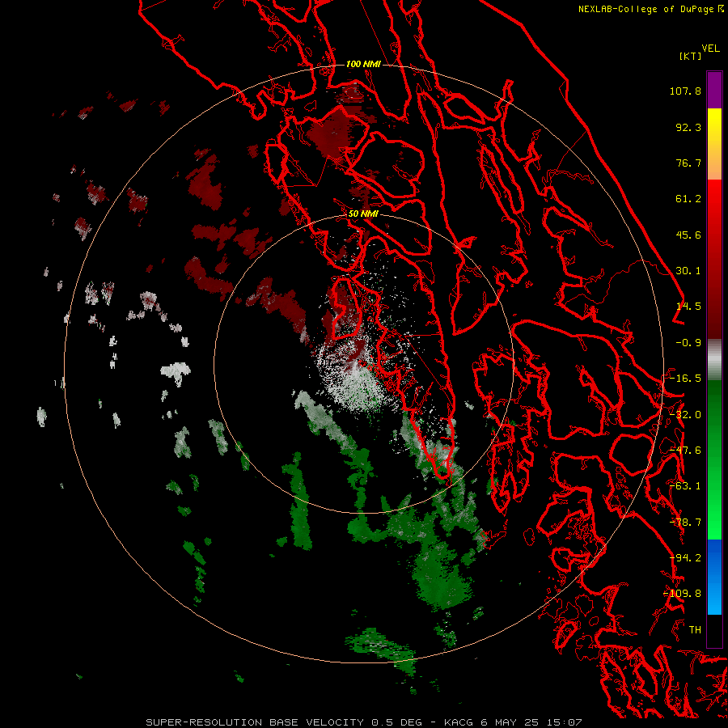
Task: Click the 76.7 legend value
Action: 688,163
